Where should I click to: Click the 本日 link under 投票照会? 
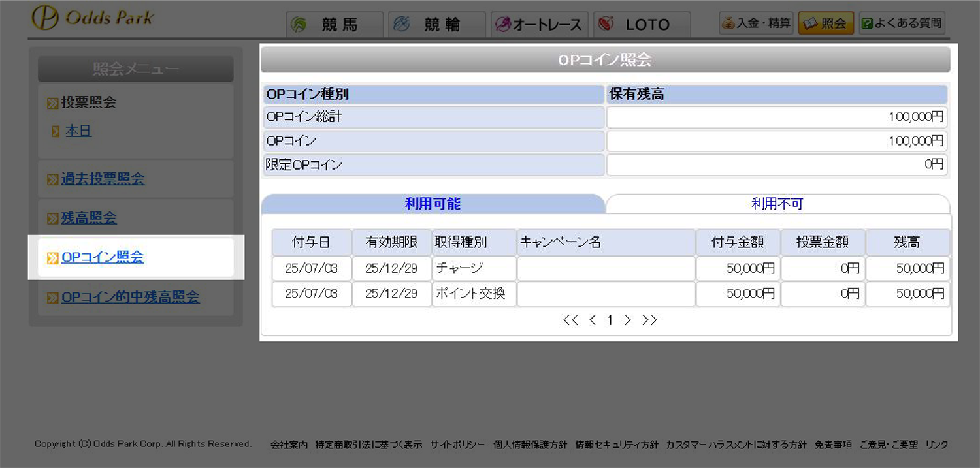pos(78,131)
